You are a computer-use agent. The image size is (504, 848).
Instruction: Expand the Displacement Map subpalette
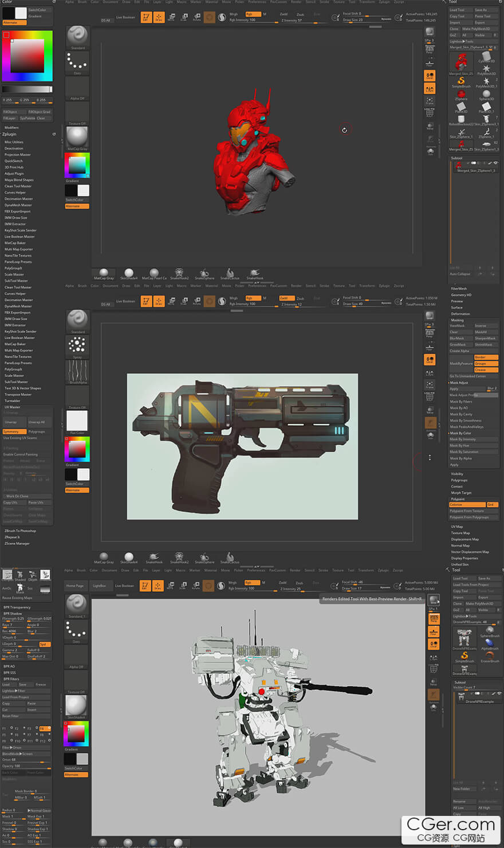465,539
